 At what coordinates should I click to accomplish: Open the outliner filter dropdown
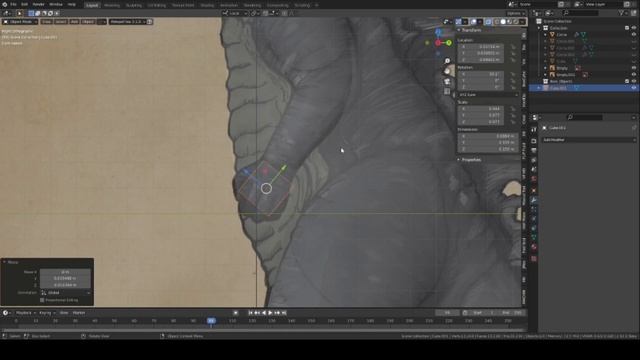click(x=623, y=13)
